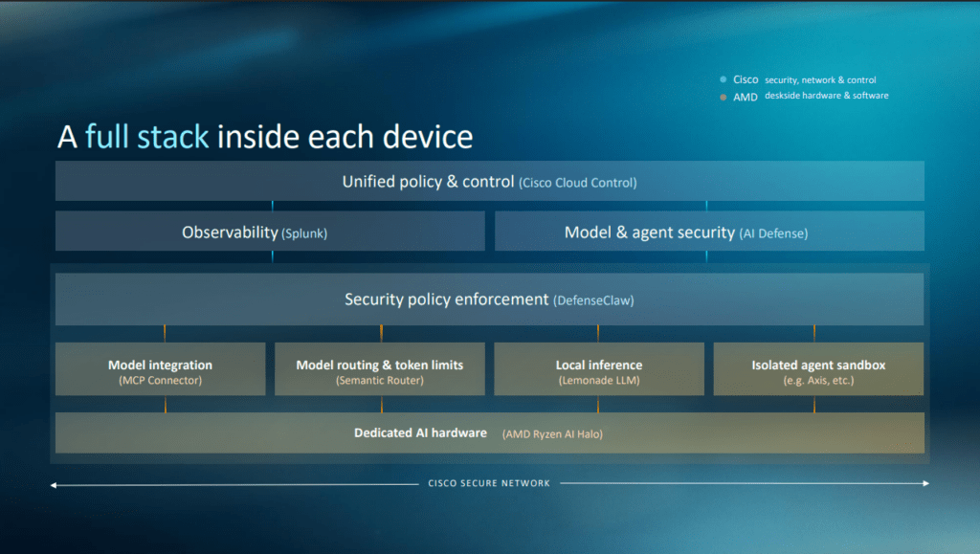Click the CISCO SECURE NETWORK label
This screenshot has height=554, width=980.
pos(489,483)
